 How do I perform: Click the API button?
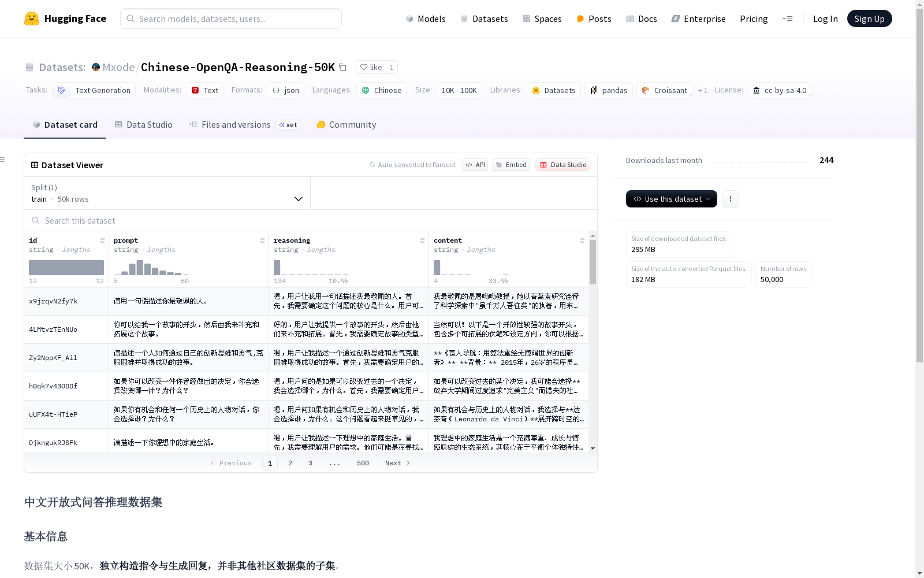(475, 165)
